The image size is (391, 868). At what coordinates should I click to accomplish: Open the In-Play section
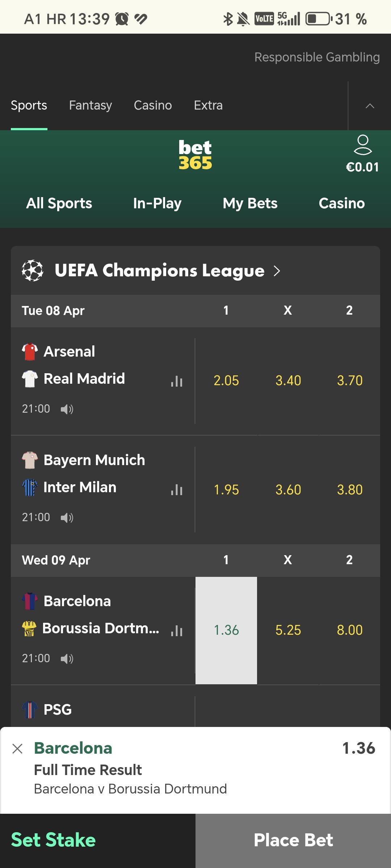(157, 203)
